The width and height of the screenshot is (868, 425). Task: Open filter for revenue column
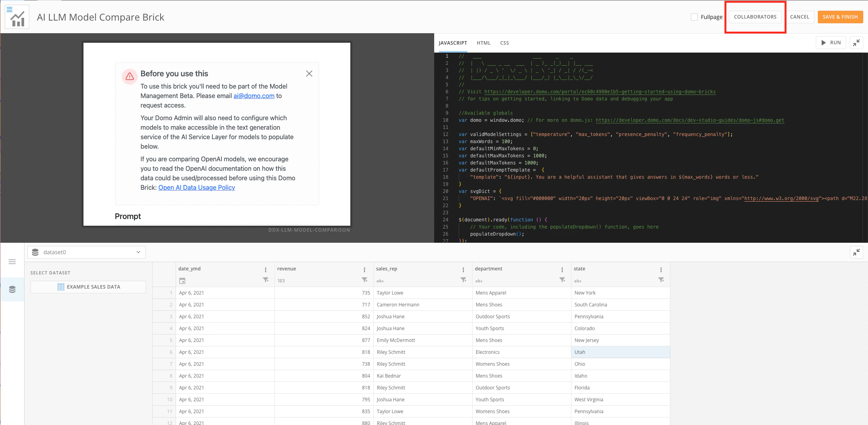tap(364, 280)
